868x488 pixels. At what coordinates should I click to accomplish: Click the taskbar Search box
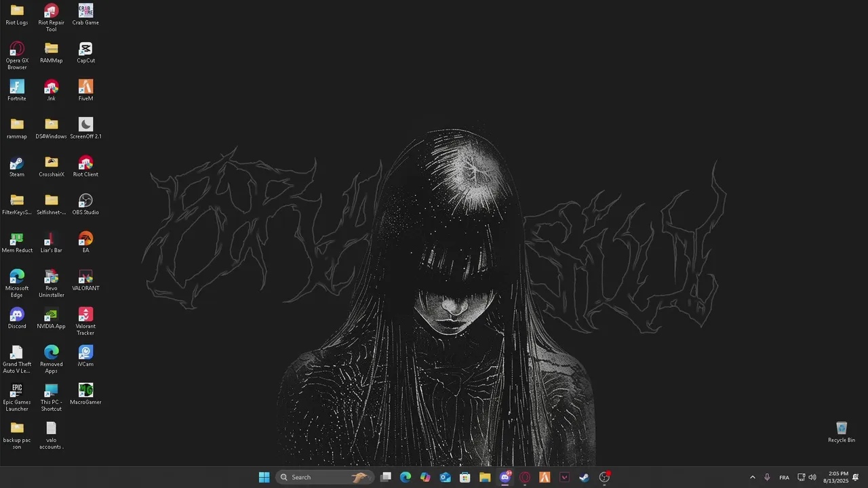(x=324, y=477)
